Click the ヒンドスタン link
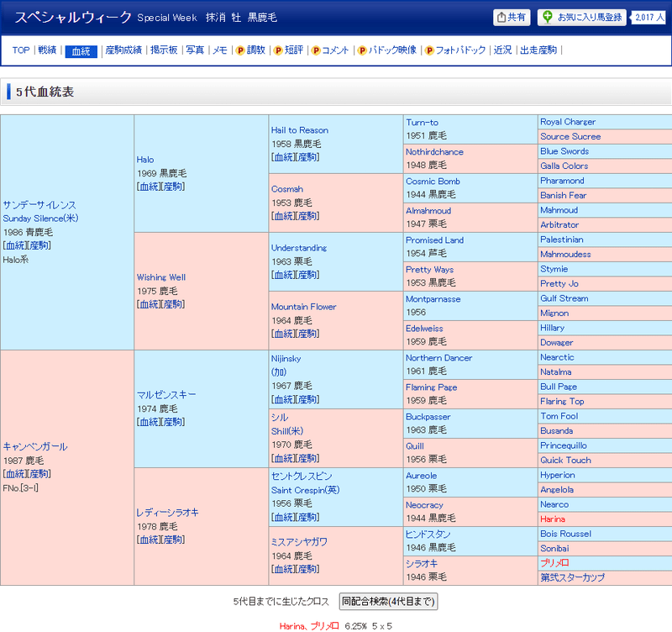 click(x=428, y=535)
